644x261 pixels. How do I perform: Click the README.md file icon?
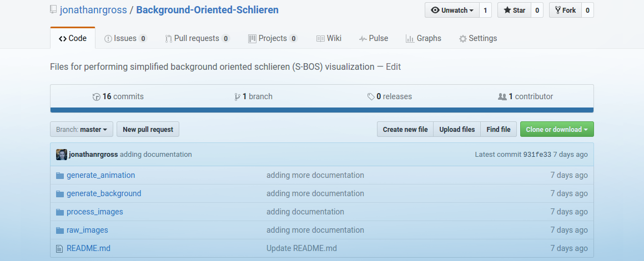click(x=60, y=248)
